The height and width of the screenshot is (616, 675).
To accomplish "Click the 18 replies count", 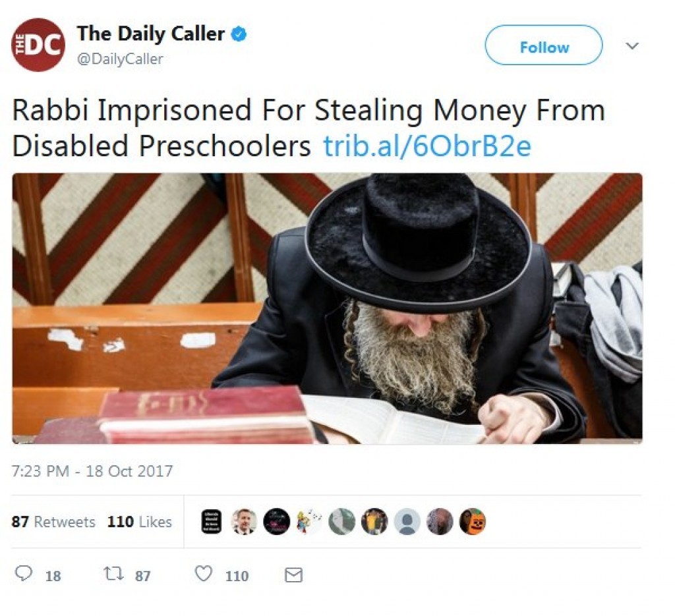I will (x=53, y=576).
